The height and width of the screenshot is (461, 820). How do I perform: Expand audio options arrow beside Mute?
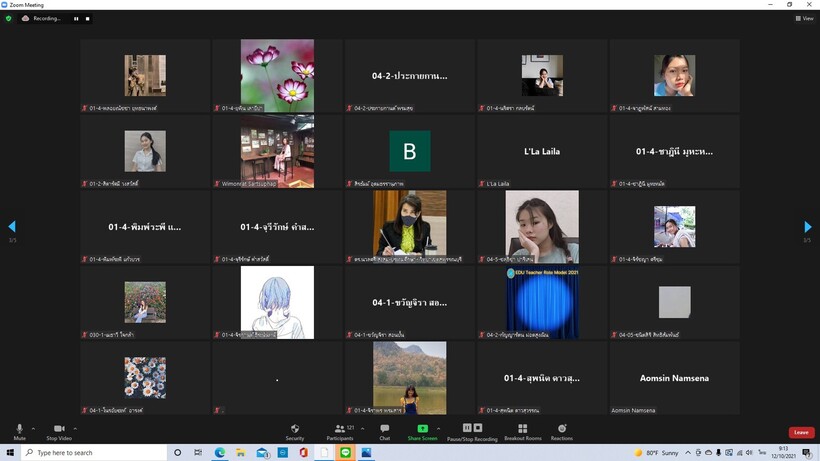coord(33,428)
